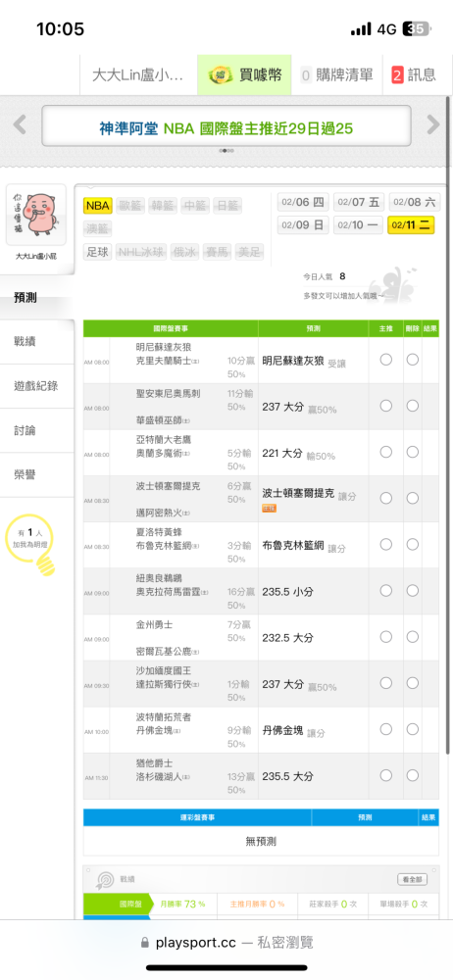Click the 看全部 button
This screenshot has height=980, width=453.
pyautogui.click(x=413, y=879)
